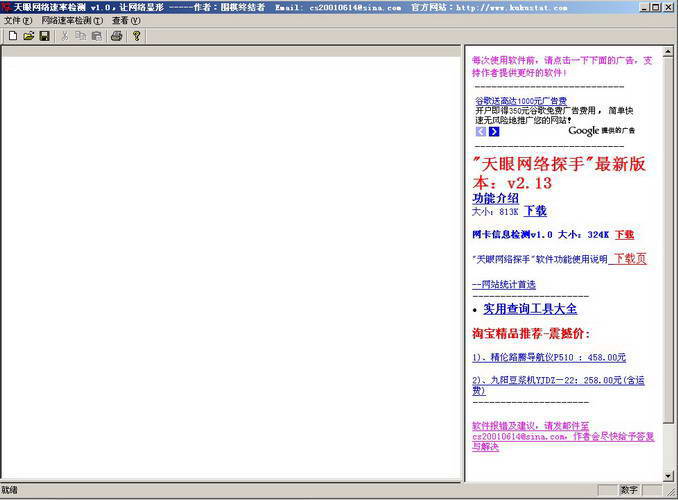
Task: Open the 文件(F) menu
Action: coord(18,20)
